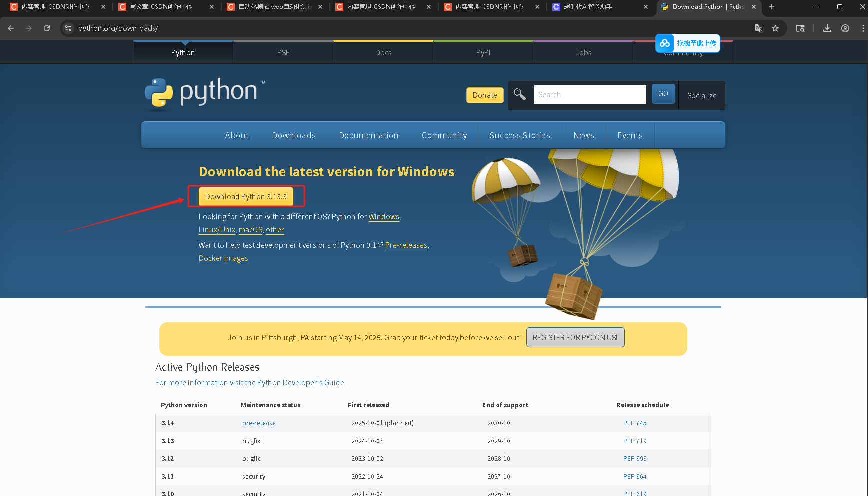Go back using the browser back arrow
Screen dimensions: 868x496
coord(11,28)
